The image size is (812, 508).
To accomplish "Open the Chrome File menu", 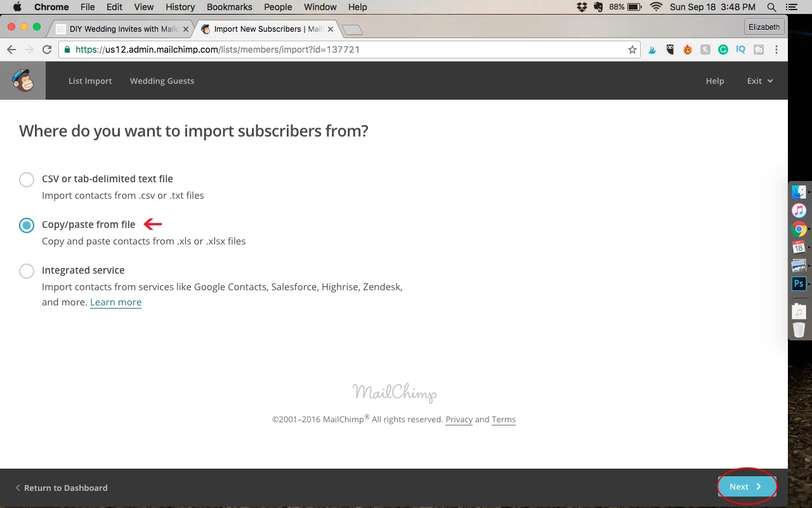I will (88, 7).
